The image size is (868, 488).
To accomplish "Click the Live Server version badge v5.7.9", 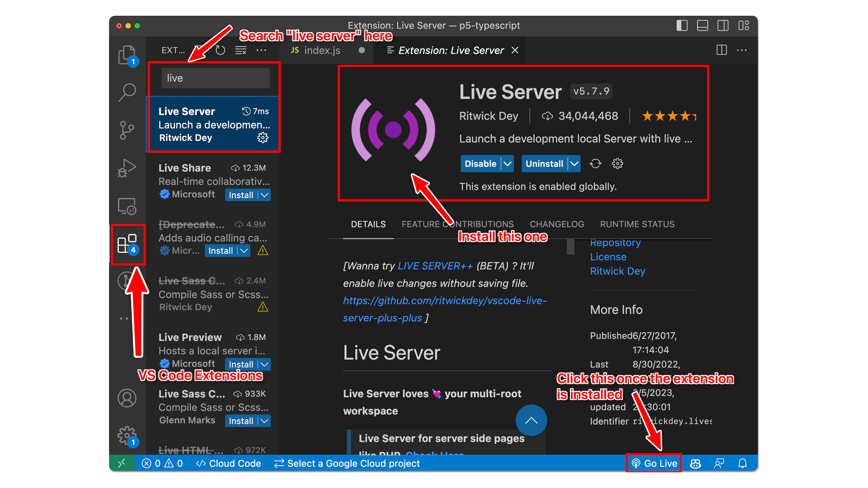I will 591,91.
